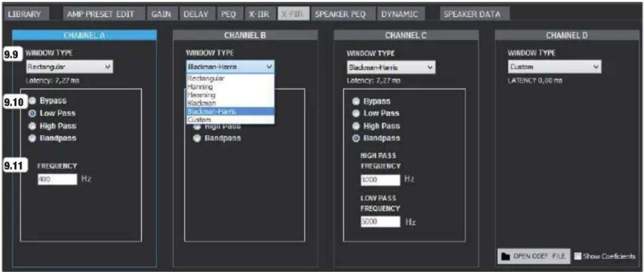This screenshot has width=644, height=272.
Task: Select the CHANNEL B header
Action: [x=245, y=35]
